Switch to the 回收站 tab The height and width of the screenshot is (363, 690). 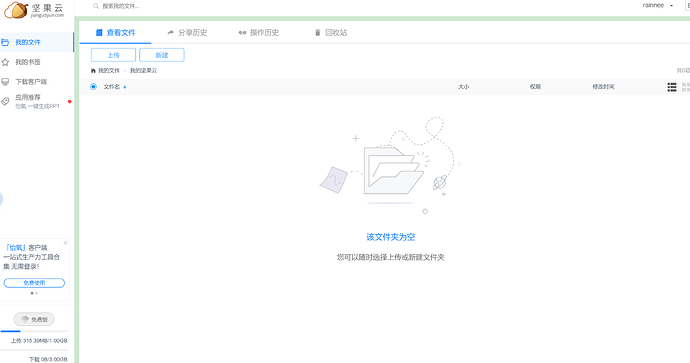tap(331, 33)
